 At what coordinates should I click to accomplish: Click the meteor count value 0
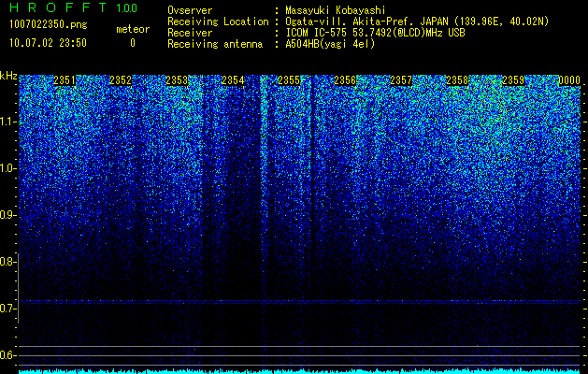click(133, 43)
